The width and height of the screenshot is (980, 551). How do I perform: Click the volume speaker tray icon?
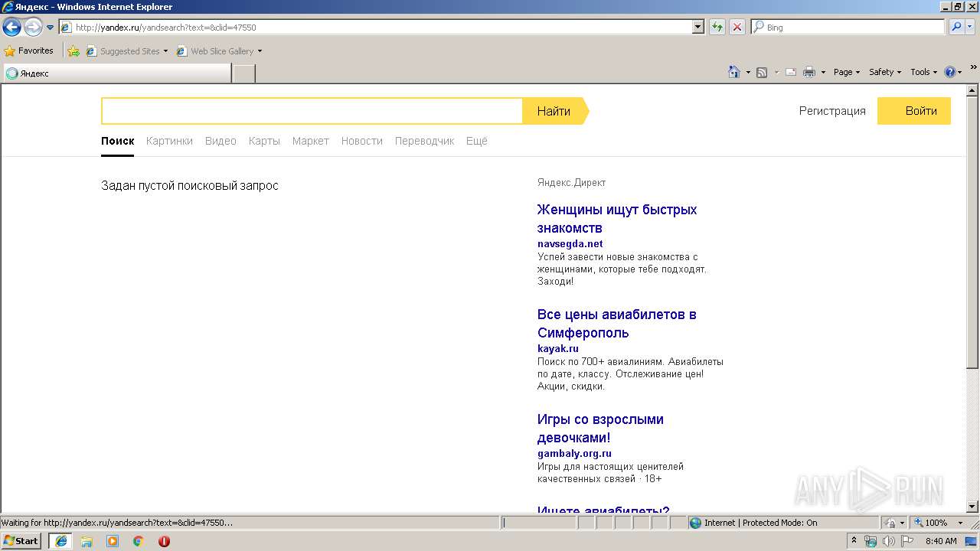click(889, 541)
